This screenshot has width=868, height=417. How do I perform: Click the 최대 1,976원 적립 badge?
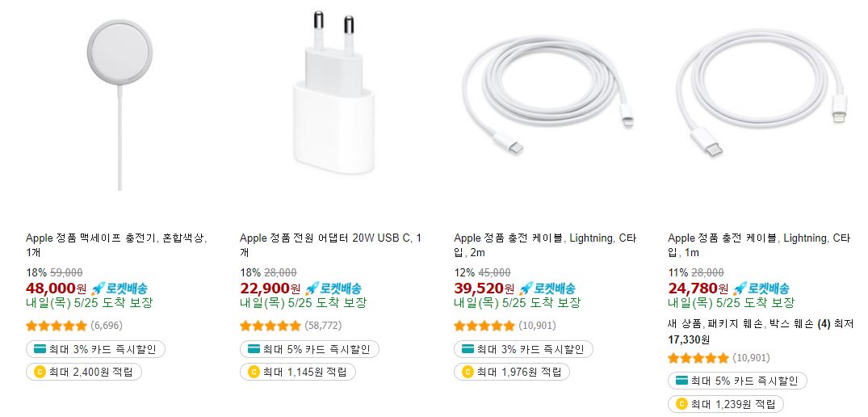point(511,372)
